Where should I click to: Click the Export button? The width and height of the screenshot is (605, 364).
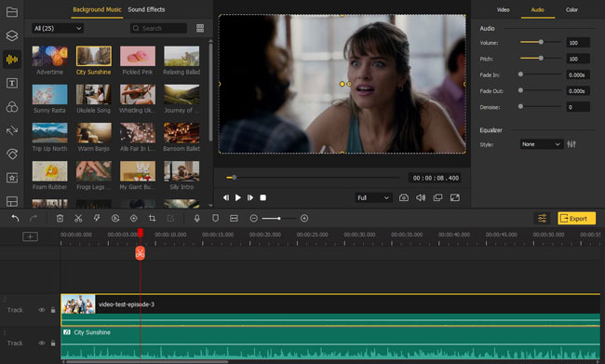point(576,219)
